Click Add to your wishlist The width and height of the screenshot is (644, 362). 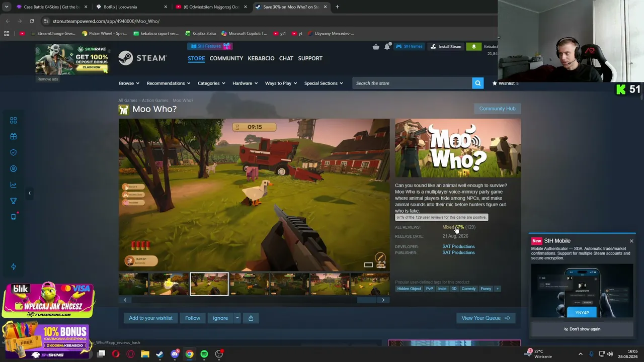(x=150, y=318)
